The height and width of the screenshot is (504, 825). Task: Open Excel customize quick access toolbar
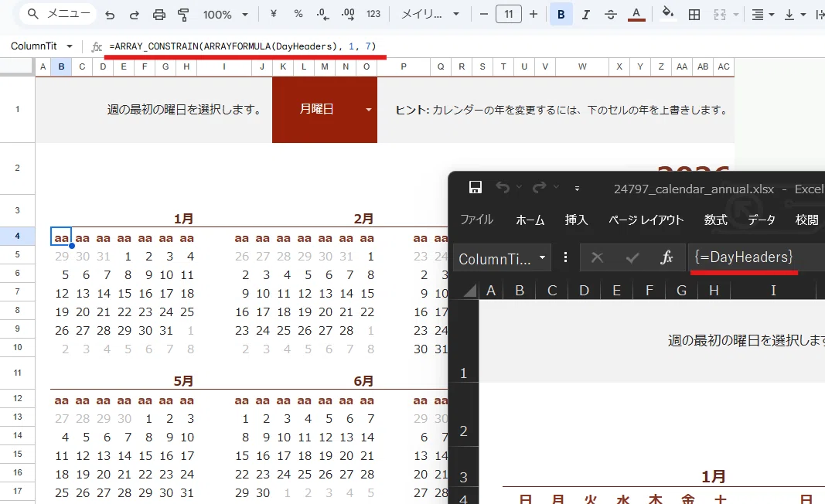pos(577,188)
